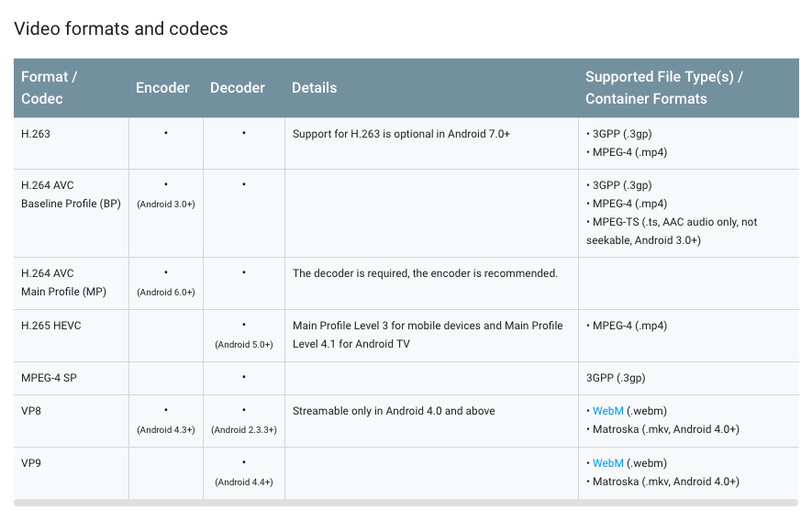This screenshot has height=521, width=812.
Task: Click '3GPP (.3gp)' in H.264 Baseline row
Action: (x=622, y=185)
